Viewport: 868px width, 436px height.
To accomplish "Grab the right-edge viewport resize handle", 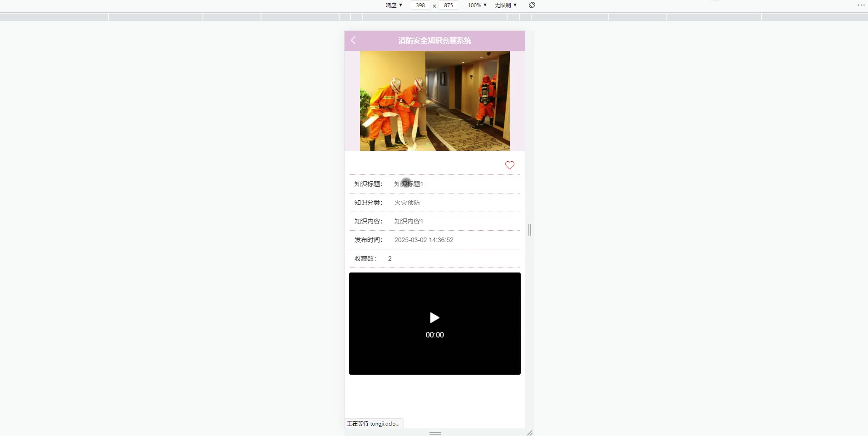I will pyautogui.click(x=529, y=230).
